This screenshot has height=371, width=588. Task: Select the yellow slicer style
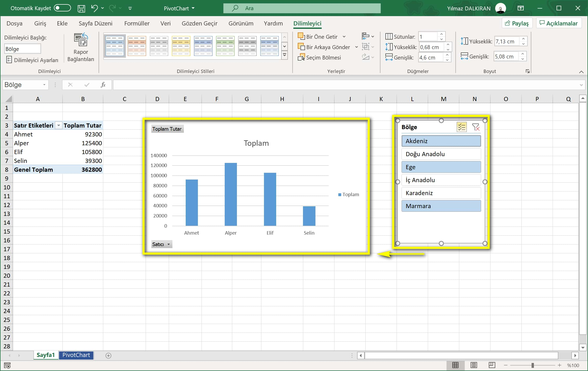coord(181,46)
